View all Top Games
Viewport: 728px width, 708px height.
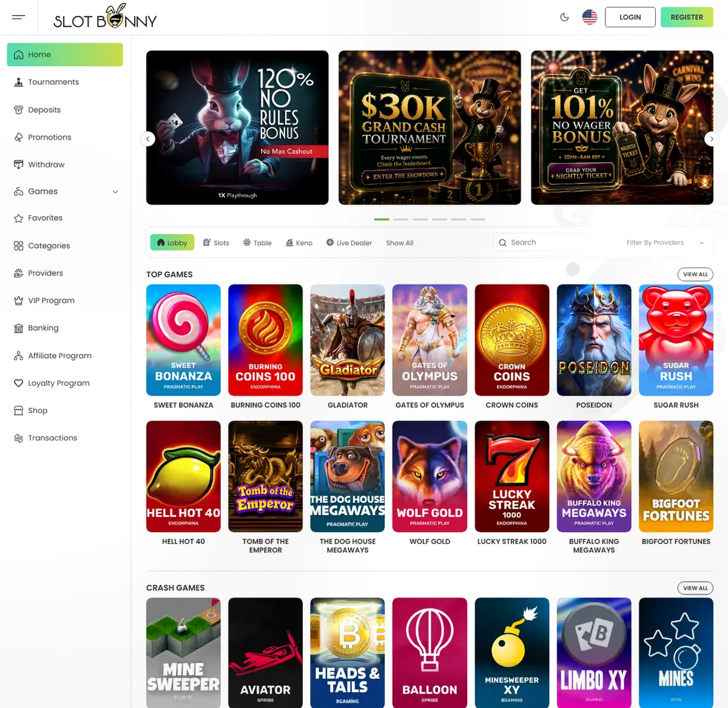point(695,274)
